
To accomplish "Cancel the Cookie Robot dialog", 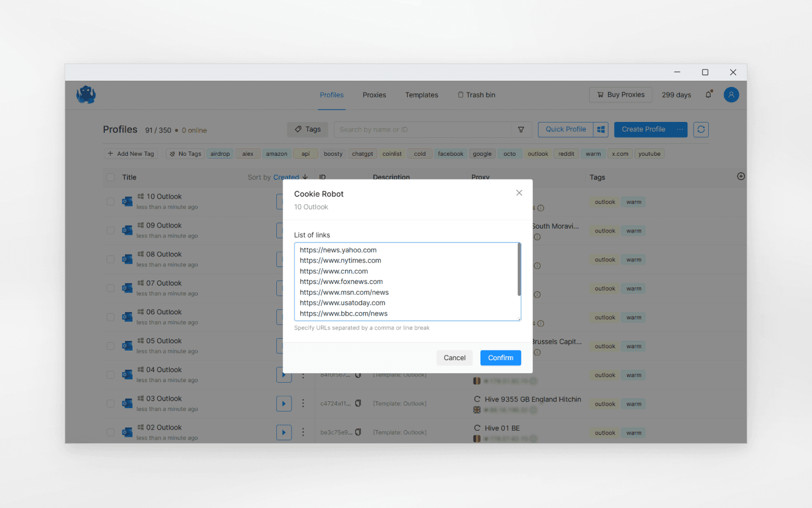I will coord(454,357).
